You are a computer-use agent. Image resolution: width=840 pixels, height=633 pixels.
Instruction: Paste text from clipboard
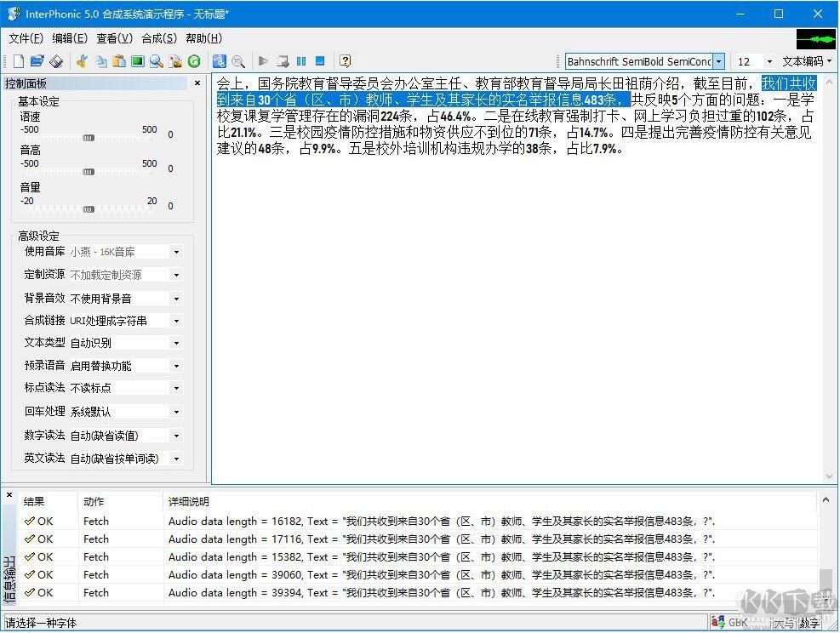click(x=117, y=60)
